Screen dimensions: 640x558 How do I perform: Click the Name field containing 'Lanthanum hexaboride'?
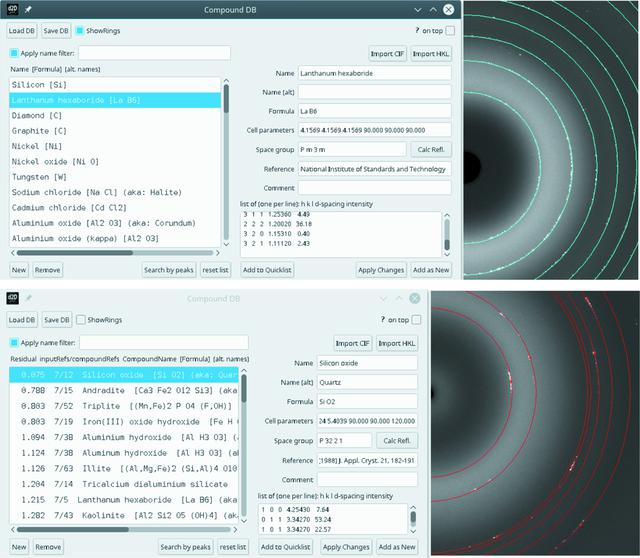375,73
